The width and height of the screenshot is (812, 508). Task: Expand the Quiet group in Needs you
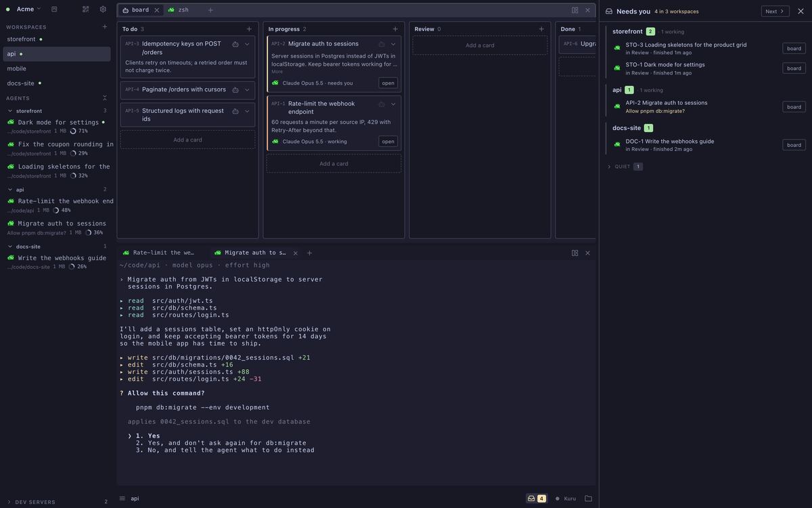(x=625, y=167)
